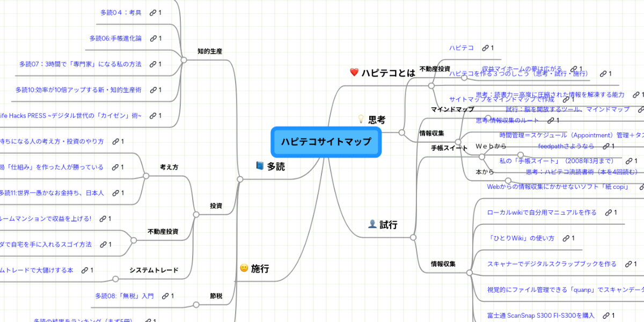Collapse the システムトレード branch circle
The width and height of the screenshot is (644, 322).
115,279
